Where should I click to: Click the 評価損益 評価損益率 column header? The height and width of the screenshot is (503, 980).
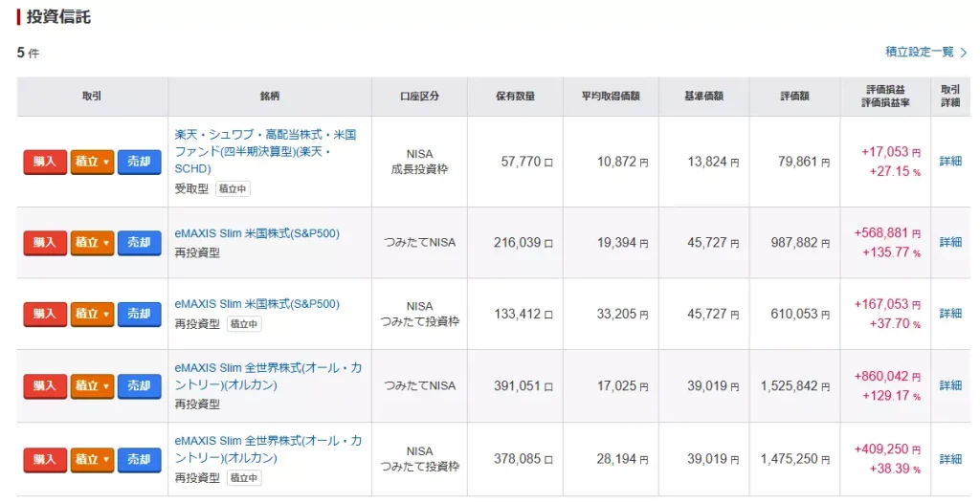(885, 97)
